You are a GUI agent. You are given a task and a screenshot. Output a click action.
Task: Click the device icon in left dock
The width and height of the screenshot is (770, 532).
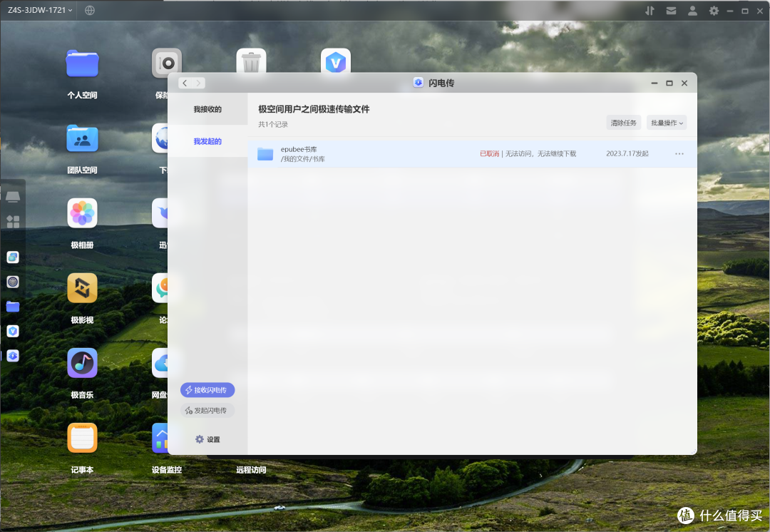(x=13, y=197)
